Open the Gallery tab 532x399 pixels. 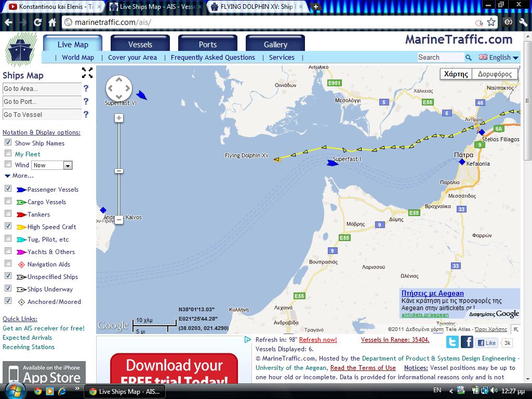pyautogui.click(x=275, y=44)
